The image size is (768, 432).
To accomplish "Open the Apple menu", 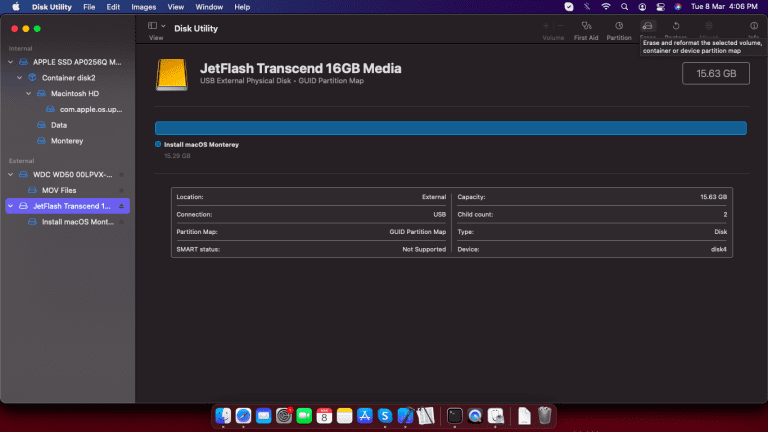I will click(x=16, y=7).
